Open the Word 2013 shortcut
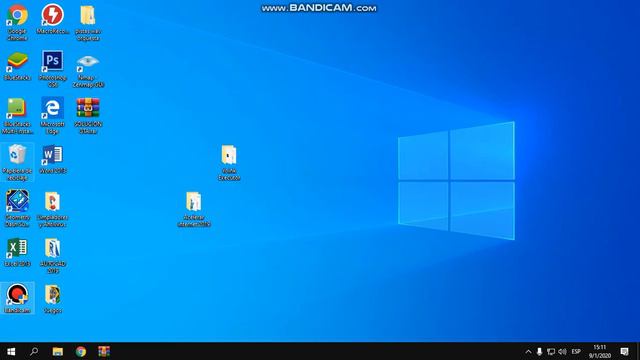Screen dimensions: 640x360 coord(53,159)
